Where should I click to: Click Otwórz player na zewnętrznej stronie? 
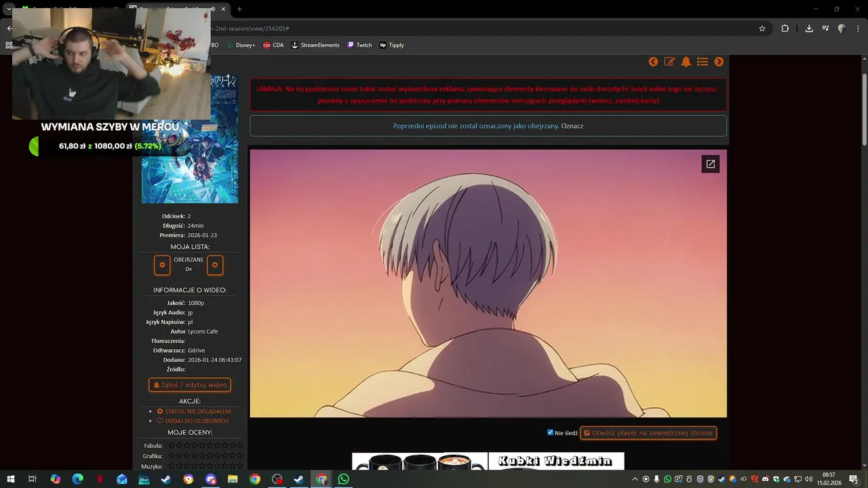coord(648,432)
